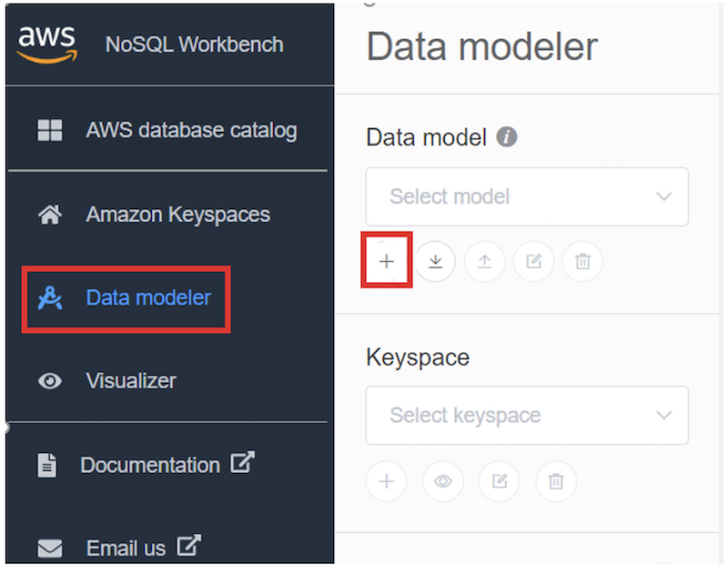Click the Data modeler compass icon
The width and height of the screenshot is (728, 573).
(50, 297)
